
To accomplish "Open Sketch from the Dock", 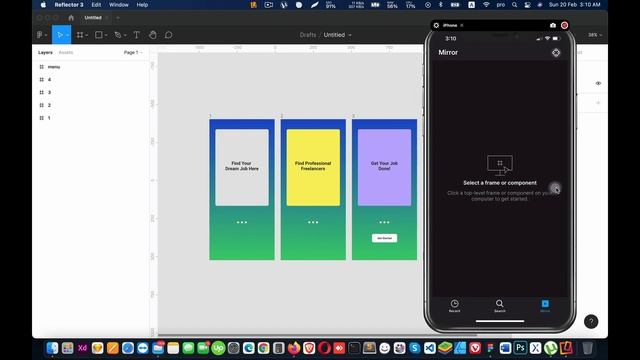I will click(x=98, y=348).
